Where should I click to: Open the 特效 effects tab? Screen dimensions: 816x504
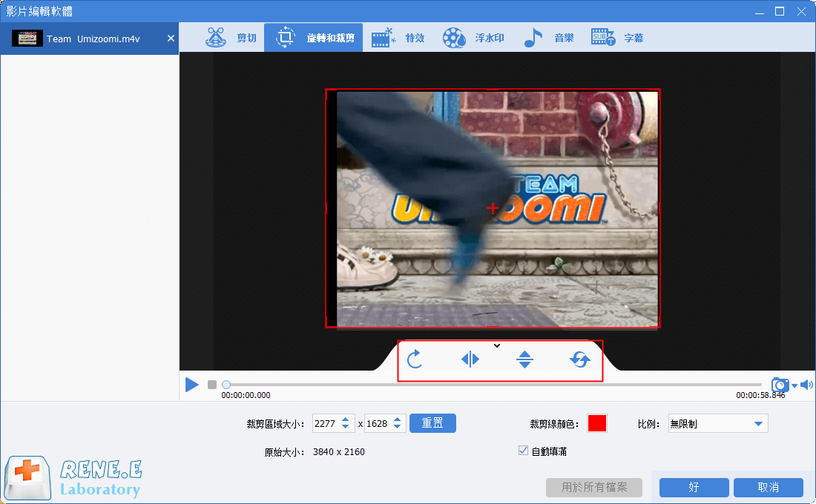398,38
